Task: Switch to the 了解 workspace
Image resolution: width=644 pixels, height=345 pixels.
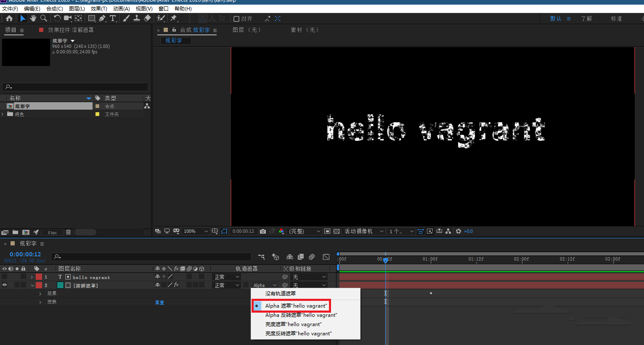Action: [x=586, y=19]
